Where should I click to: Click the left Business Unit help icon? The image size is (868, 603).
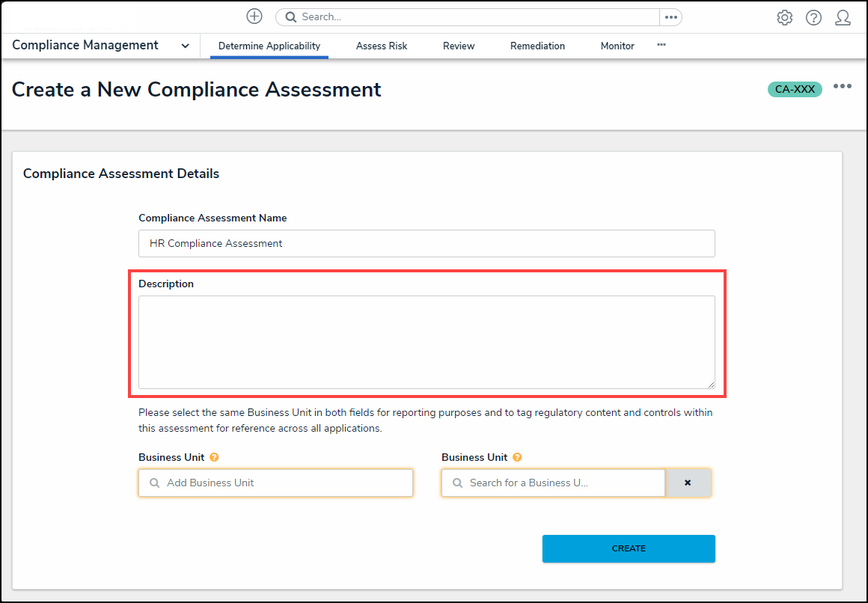(214, 457)
